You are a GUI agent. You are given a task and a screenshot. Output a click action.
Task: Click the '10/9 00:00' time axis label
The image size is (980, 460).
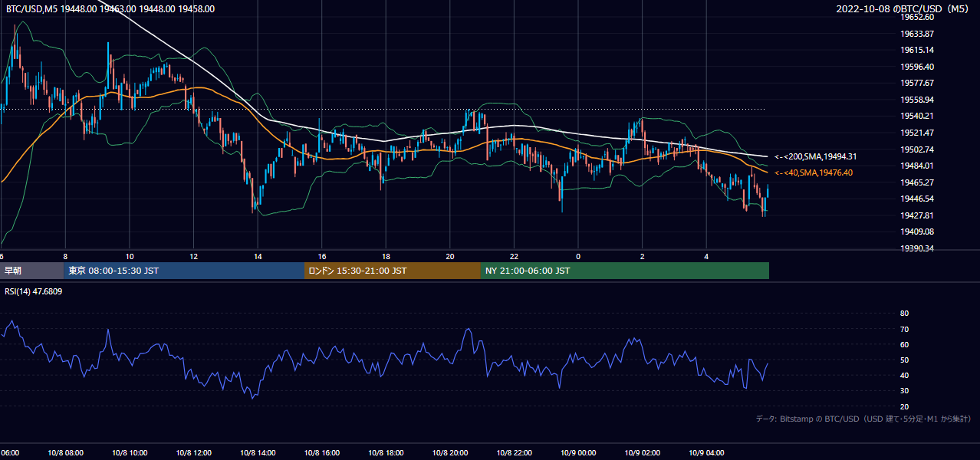(x=578, y=453)
